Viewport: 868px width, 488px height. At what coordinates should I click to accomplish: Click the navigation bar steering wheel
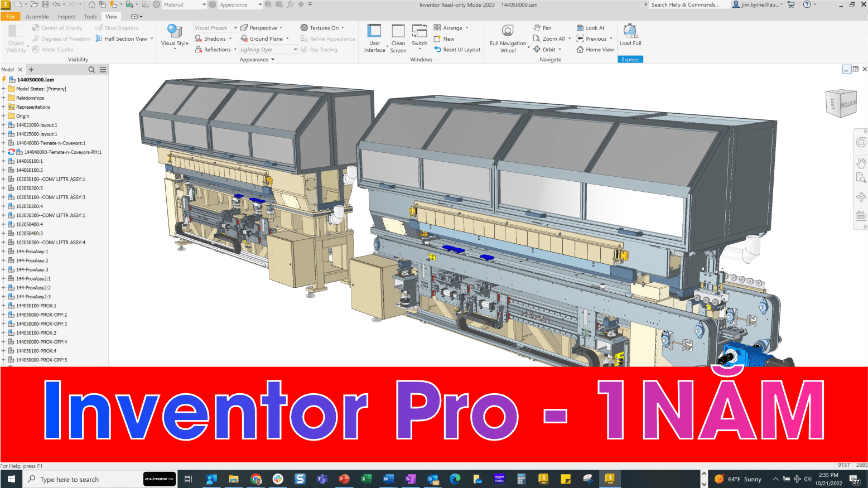point(861,142)
